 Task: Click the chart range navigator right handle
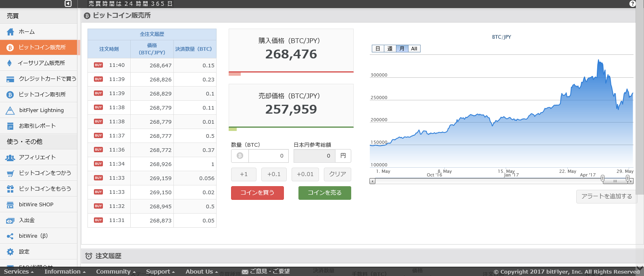tap(627, 178)
